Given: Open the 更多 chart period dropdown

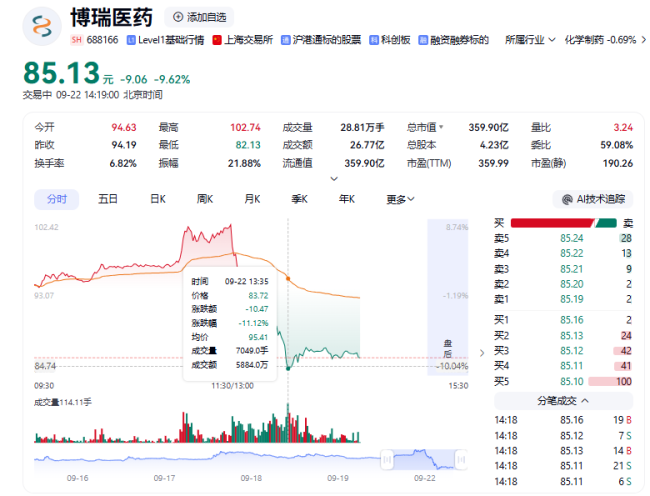Looking at the screenshot, I should (x=400, y=199).
